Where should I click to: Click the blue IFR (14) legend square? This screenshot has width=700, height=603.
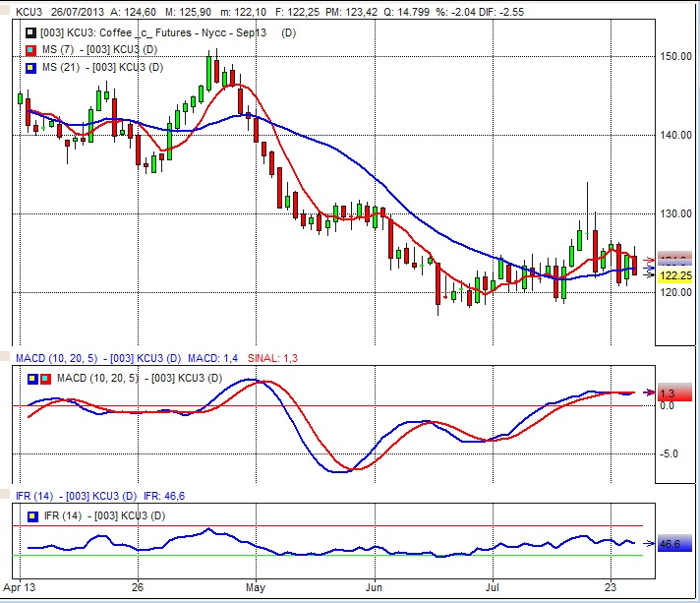pos(32,516)
